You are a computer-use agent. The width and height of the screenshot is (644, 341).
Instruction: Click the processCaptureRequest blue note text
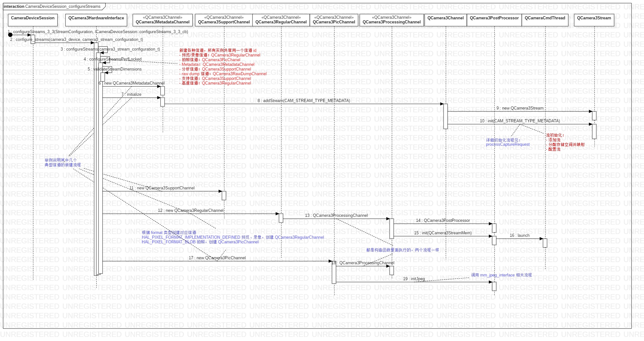pos(507,144)
